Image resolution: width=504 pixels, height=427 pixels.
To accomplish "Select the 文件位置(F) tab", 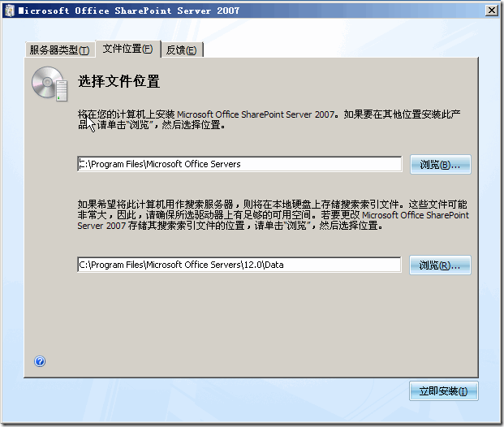I will [x=128, y=49].
